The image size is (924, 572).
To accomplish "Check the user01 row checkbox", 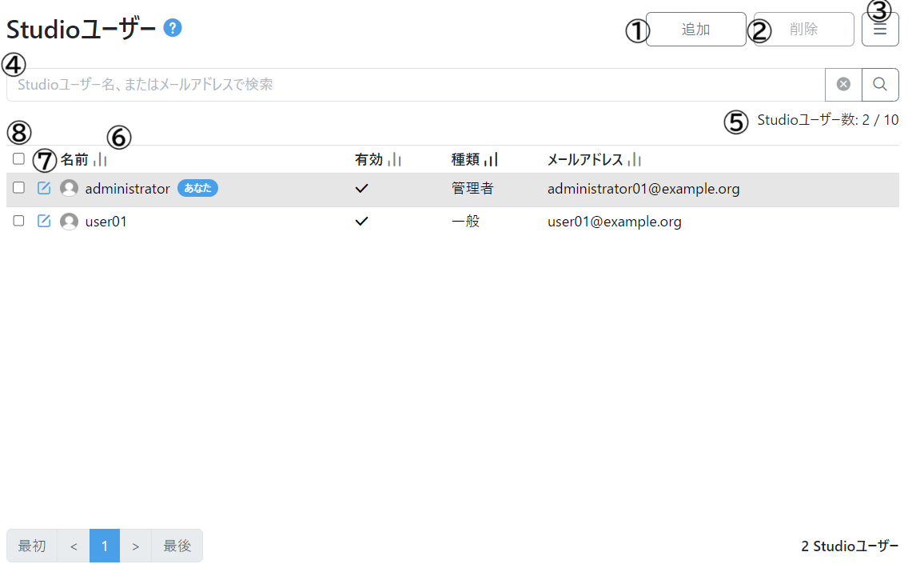I will (x=18, y=221).
